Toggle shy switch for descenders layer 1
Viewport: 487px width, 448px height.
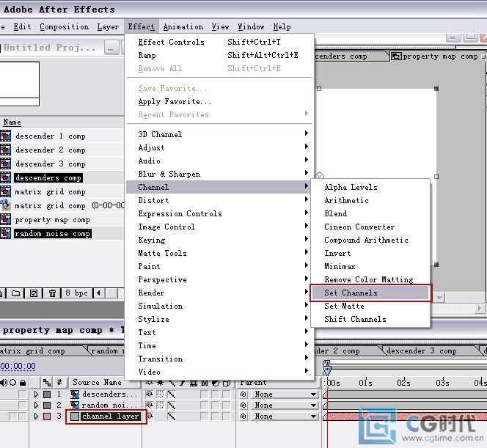(x=150, y=394)
